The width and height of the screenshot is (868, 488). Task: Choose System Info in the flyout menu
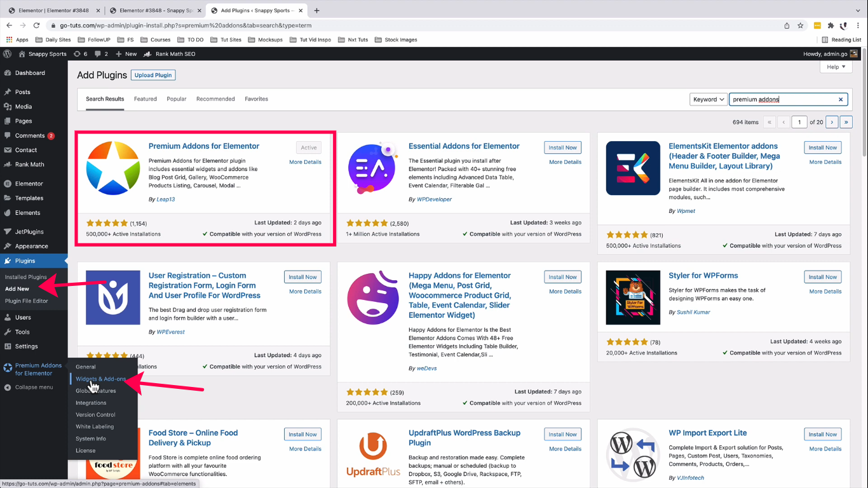(91, 438)
